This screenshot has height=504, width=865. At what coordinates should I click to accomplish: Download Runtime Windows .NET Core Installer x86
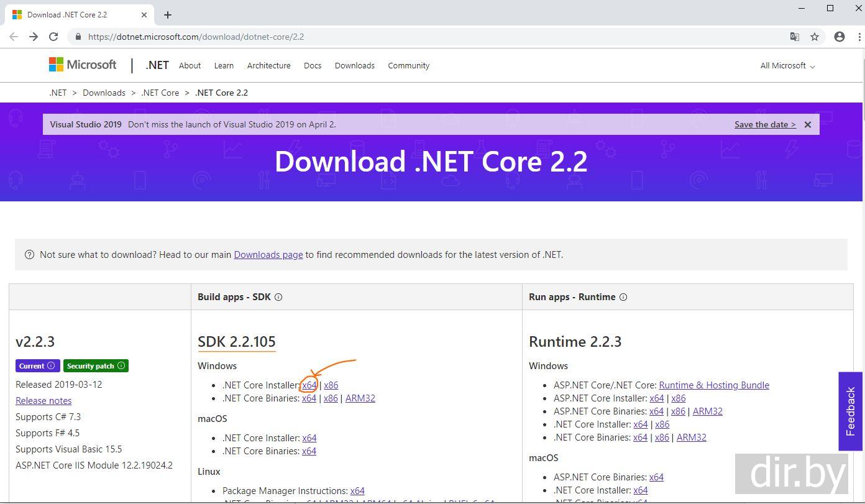662,424
